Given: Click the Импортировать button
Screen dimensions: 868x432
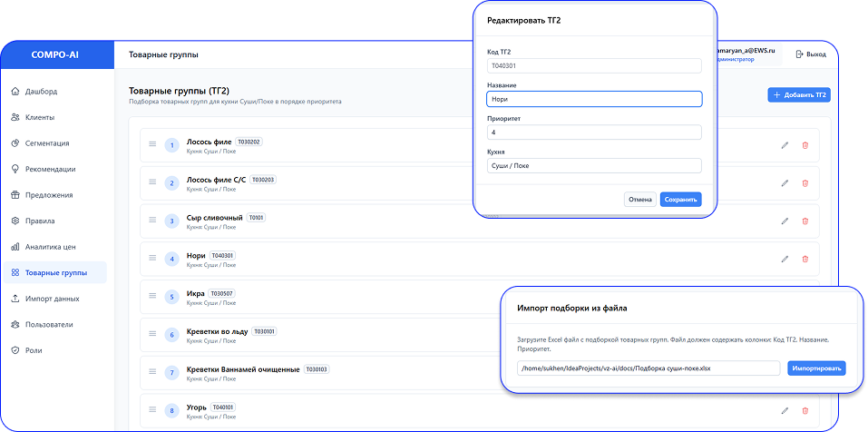Looking at the screenshot, I should (816, 368).
